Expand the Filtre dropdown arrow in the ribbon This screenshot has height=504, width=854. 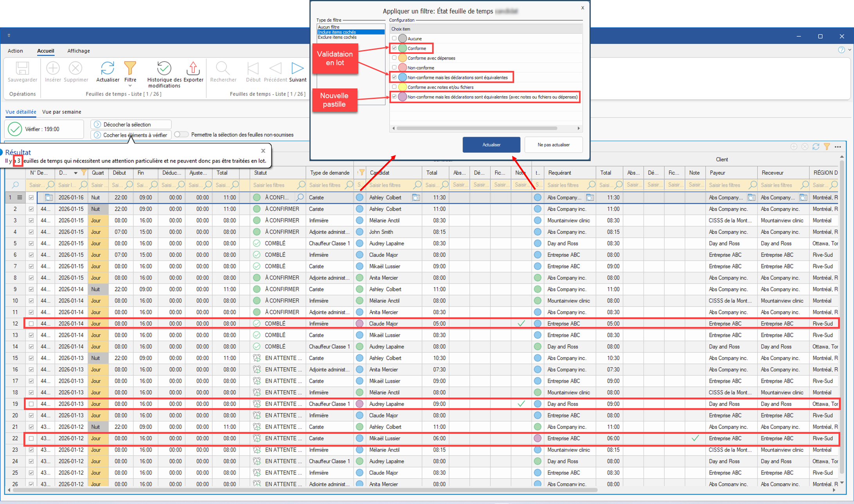pos(130,86)
